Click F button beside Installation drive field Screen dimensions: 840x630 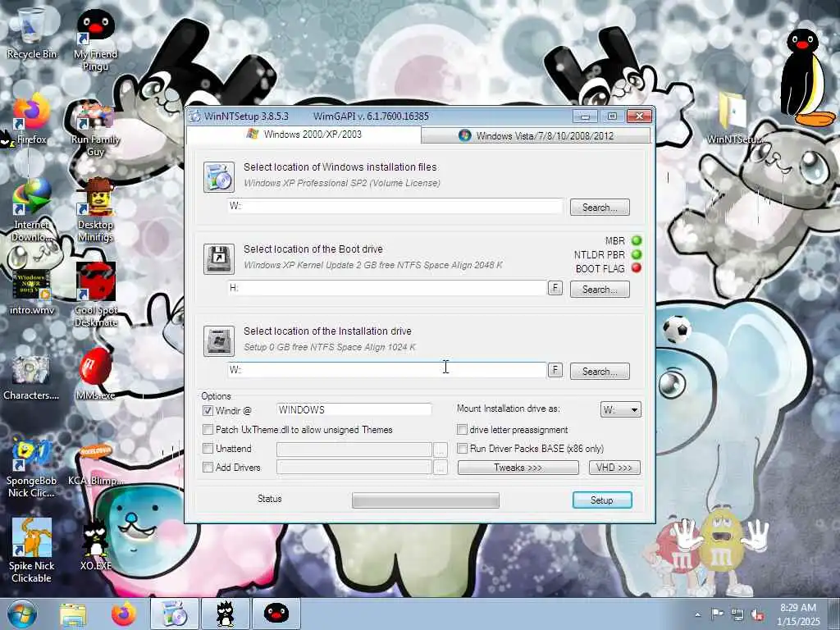[555, 370]
